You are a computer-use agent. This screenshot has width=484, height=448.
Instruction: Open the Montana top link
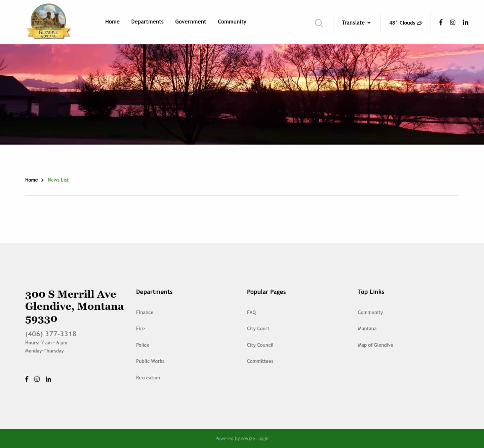click(x=367, y=329)
